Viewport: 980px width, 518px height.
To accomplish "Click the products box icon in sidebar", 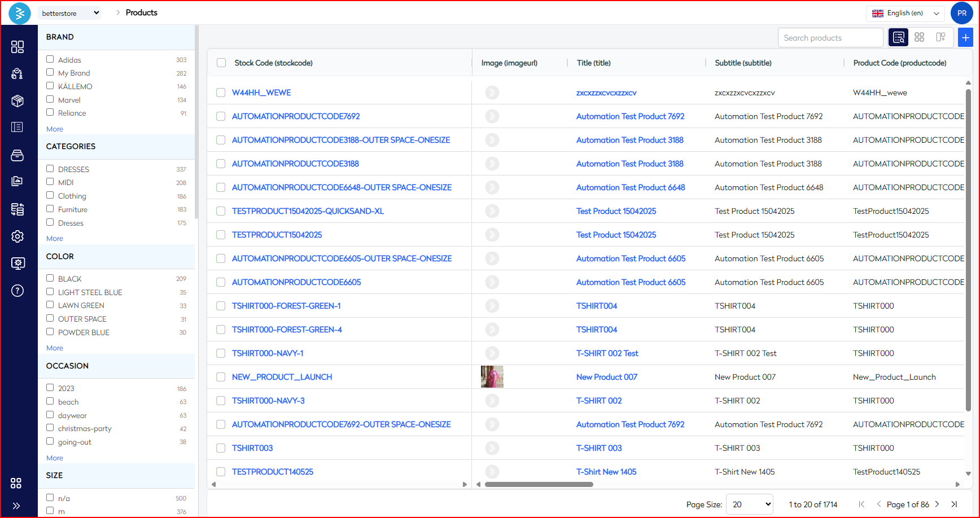I will click(x=17, y=101).
